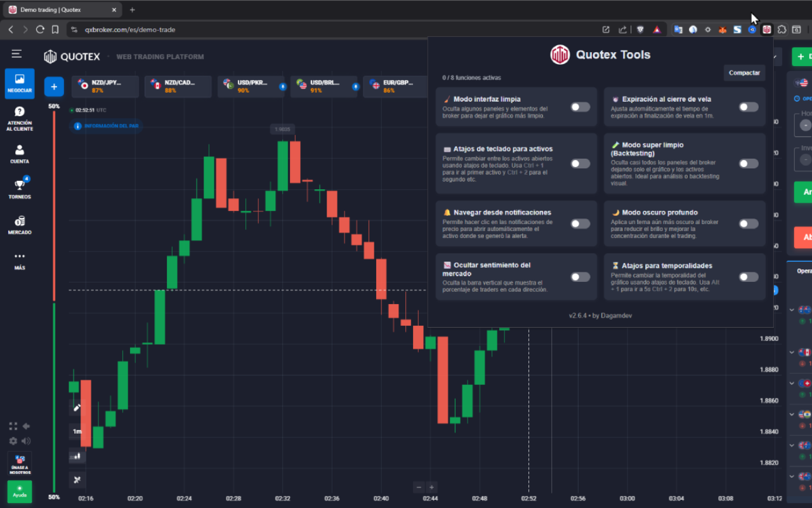Viewport: 812px width, 508px height.
Task: Switch to NZD/CAD asset tab
Action: pyautogui.click(x=178, y=86)
